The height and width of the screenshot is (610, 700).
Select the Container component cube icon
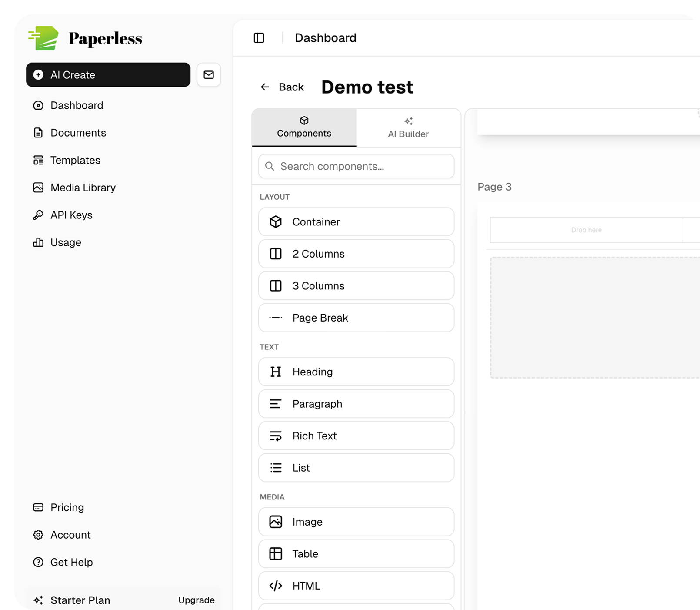click(275, 221)
